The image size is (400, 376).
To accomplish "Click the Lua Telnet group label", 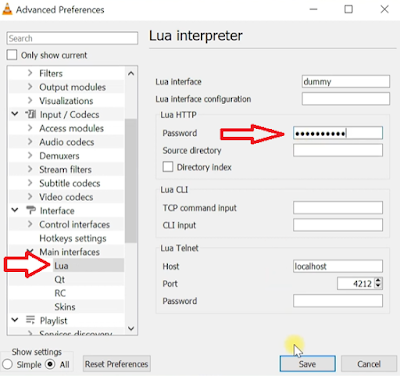I will (179, 248).
